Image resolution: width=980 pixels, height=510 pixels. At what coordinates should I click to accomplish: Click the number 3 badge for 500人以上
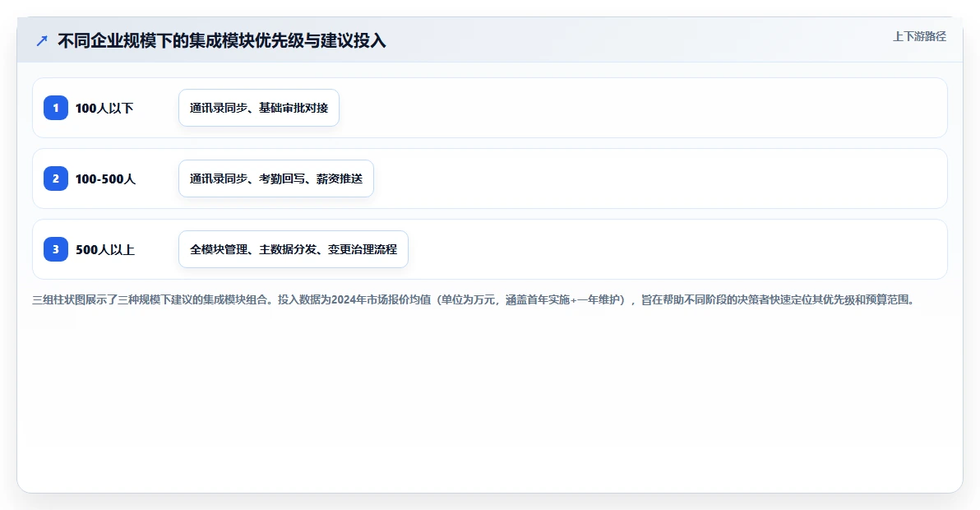point(56,248)
